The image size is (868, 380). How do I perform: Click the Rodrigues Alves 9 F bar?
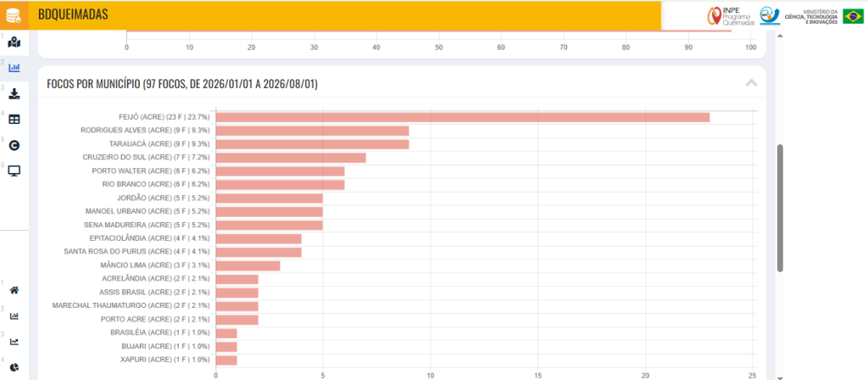(x=312, y=131)
